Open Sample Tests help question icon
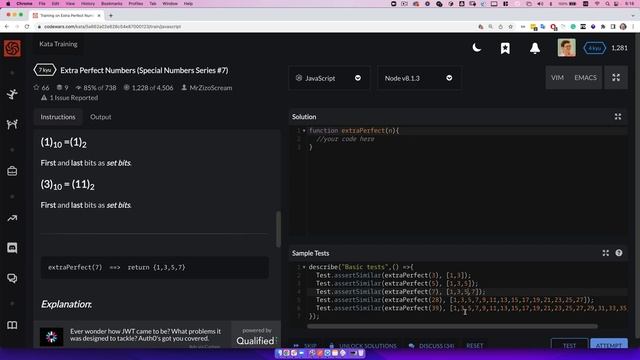This screenshot has height=360, width=640. coord(619,253)
